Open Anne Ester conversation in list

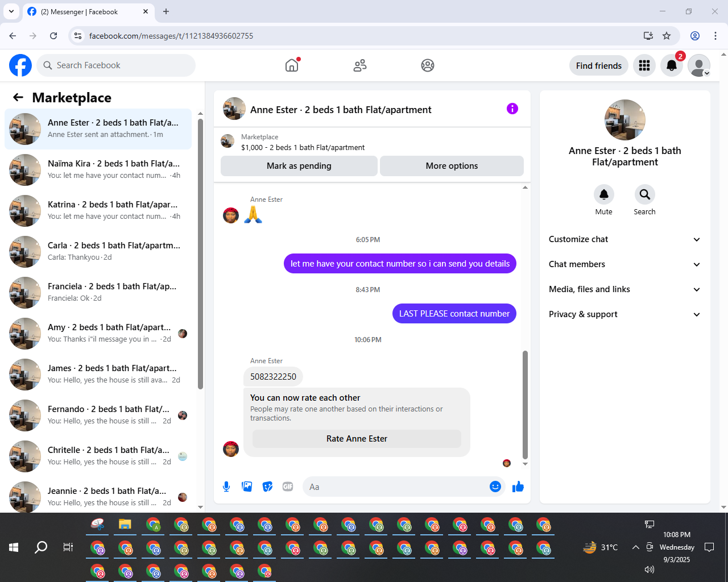pyautogui.click(x=98, y=129)
